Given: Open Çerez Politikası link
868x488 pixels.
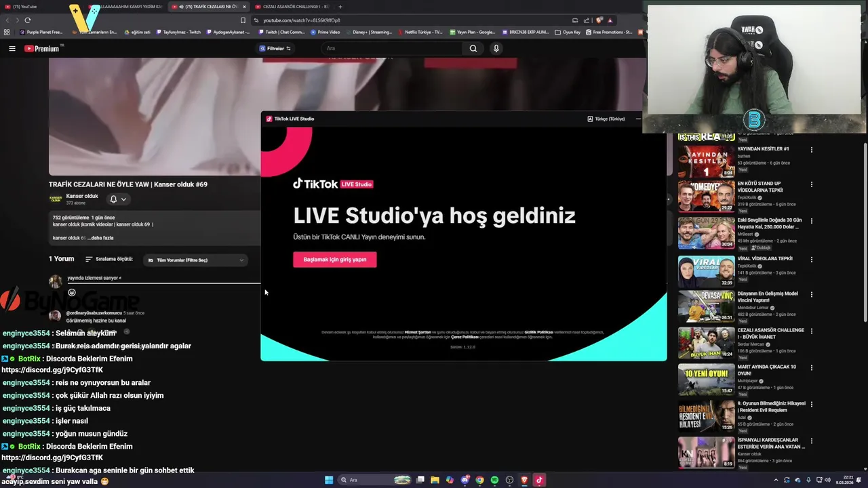Looking at the screenshot, I should pos(465,337).
